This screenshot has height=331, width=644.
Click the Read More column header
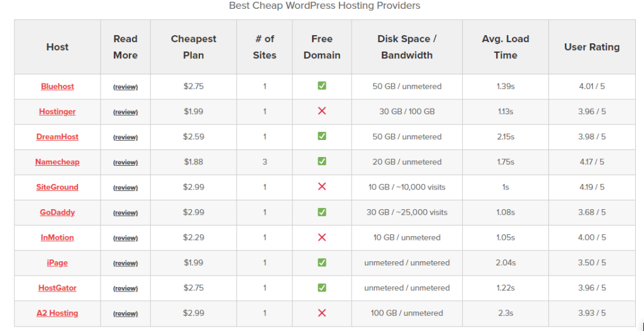point(126,46)
